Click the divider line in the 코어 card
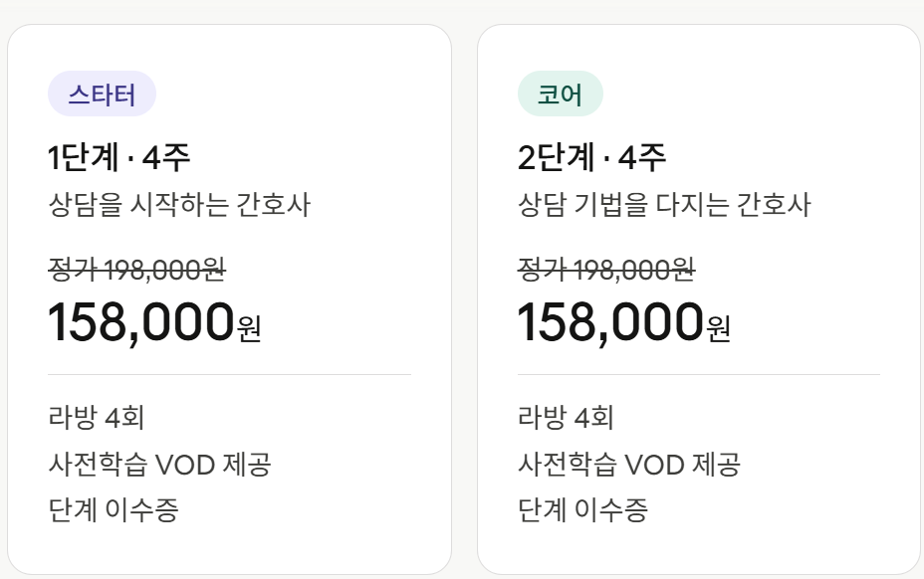 pos(698,375)
